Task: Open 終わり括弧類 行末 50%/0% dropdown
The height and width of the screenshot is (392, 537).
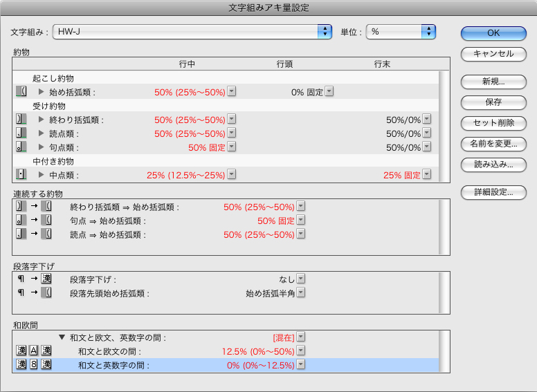Action: tap(427, 120)
